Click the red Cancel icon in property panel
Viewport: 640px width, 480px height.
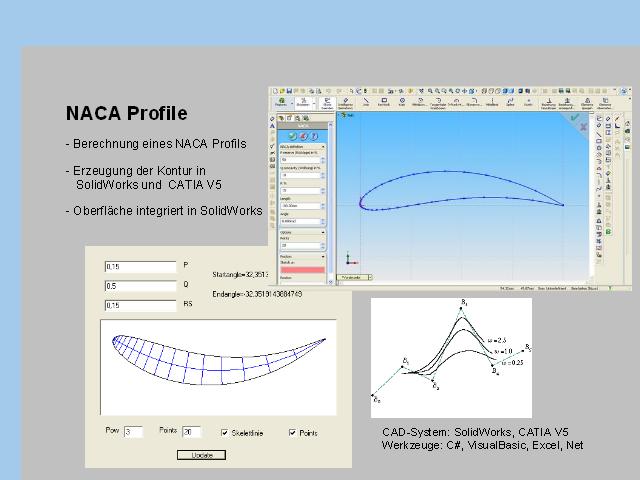303,136
